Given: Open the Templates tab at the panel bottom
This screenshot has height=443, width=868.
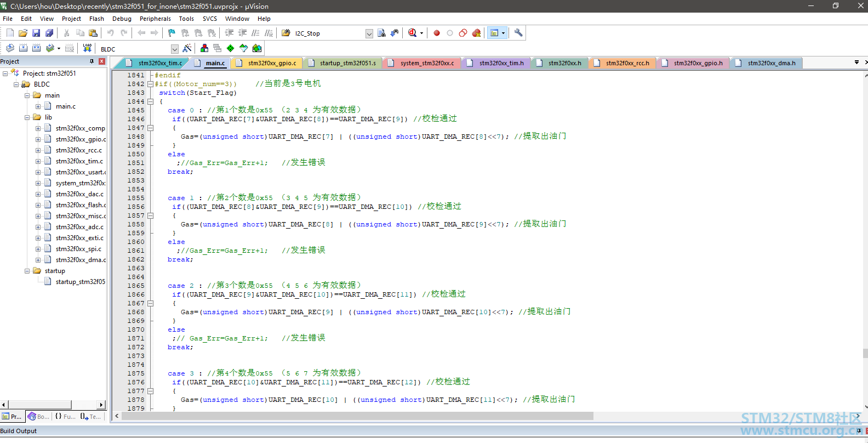Looking at the screenshot, I should click(x=91, y=417).
